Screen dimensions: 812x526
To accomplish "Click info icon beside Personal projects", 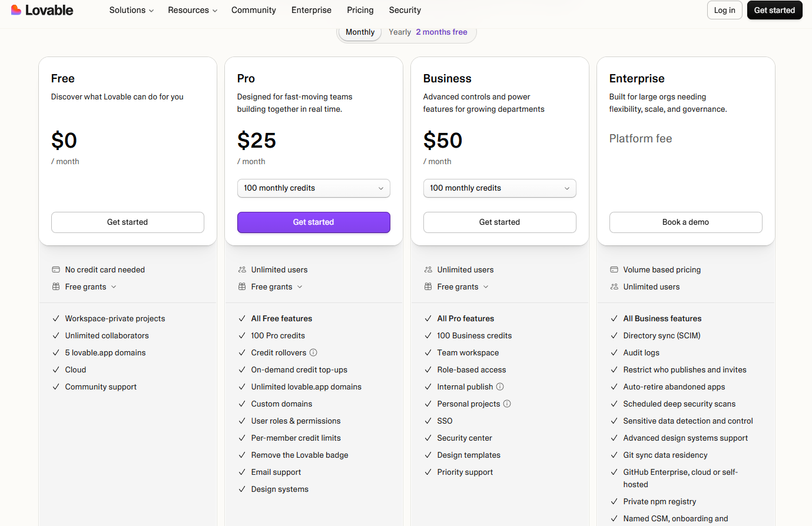I will point(507,404).
